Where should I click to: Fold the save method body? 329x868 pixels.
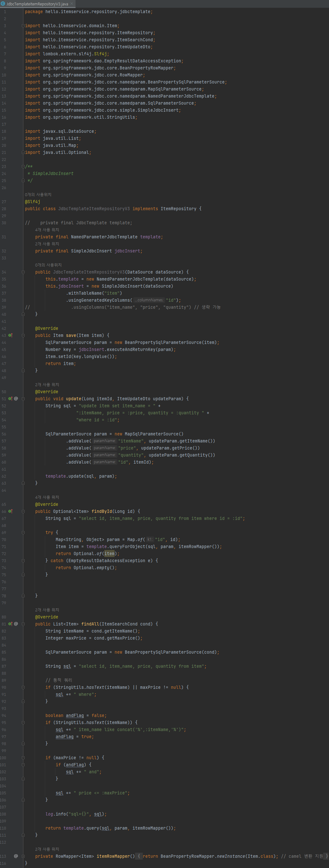(23, 335)
